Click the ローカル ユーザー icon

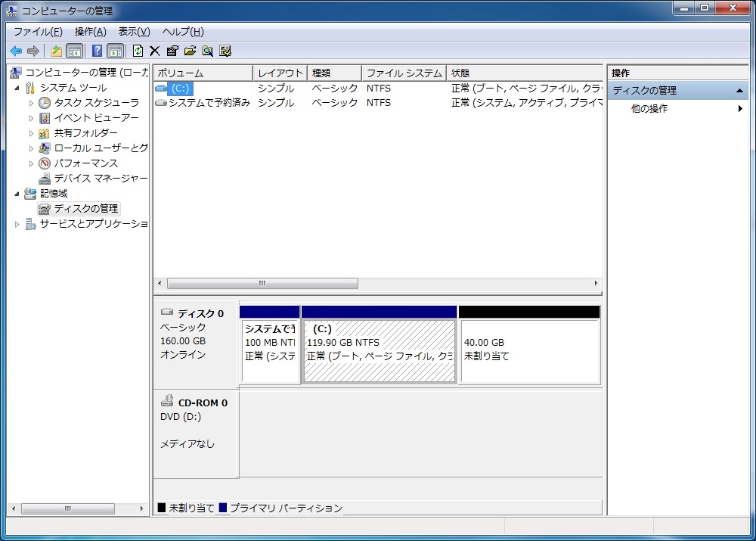pos(45,148)
